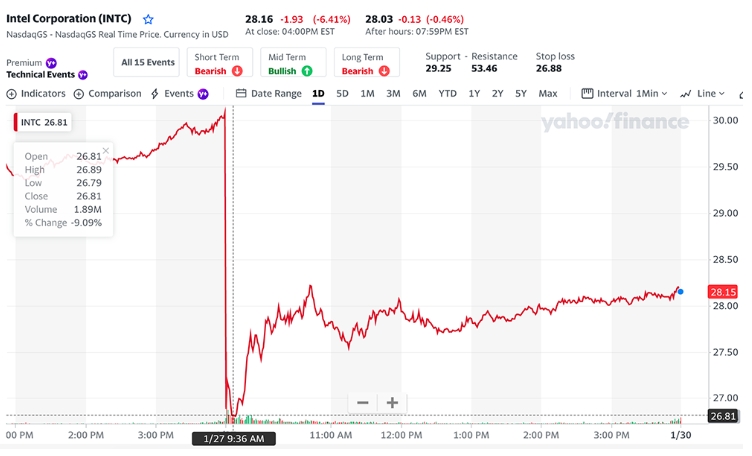The image size is (752, 456).
Task: Add INTC to watchlist with star icon
Action: [x=149, y=19]
